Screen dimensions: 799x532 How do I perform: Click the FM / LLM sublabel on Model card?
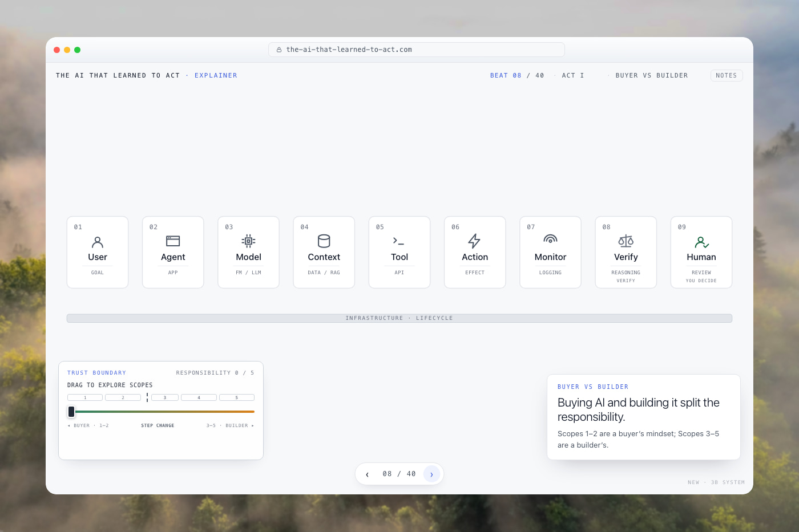coord(248,273)
